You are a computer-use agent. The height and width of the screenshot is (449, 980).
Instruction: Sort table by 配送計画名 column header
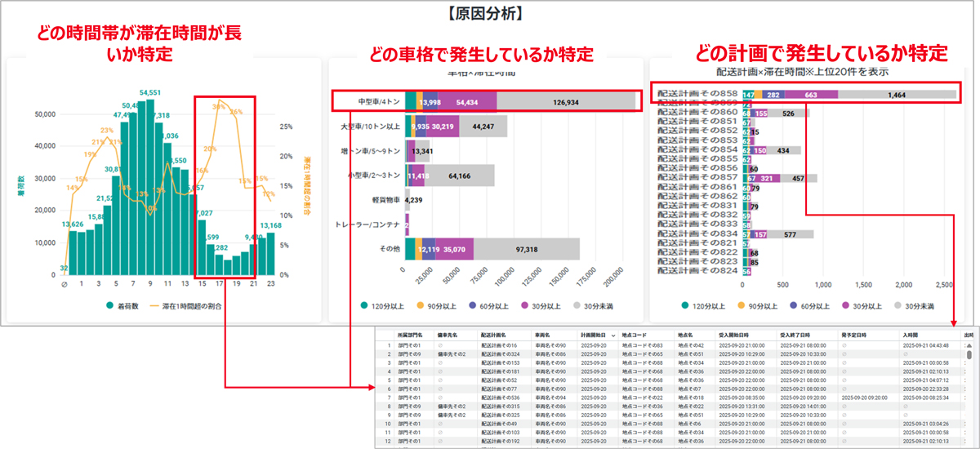point(494,335)
